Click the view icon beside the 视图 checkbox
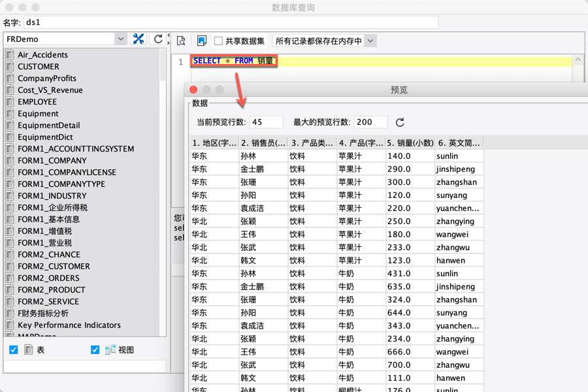The width and height of the screenshot is (588, 392). (110, 350)
